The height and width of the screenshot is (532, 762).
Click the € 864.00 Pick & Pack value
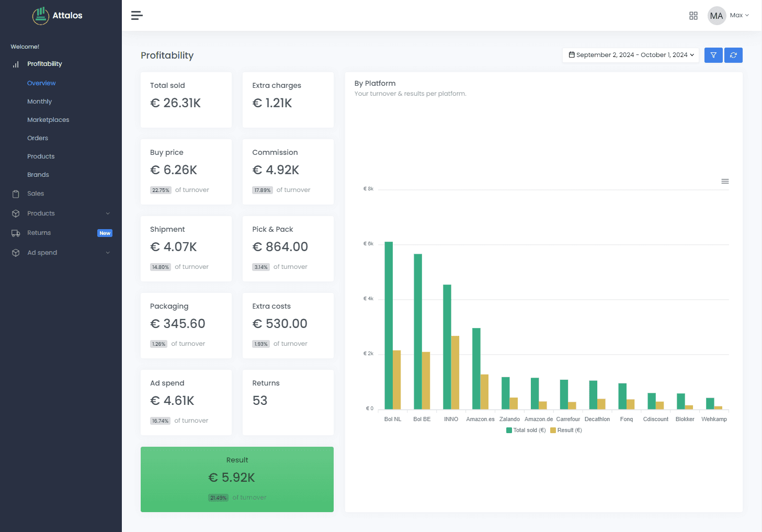pyautogui.click(x=280, y=247)
